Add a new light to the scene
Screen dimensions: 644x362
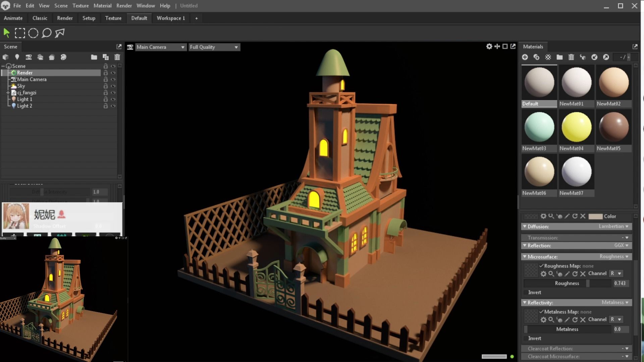coord(17,57)
